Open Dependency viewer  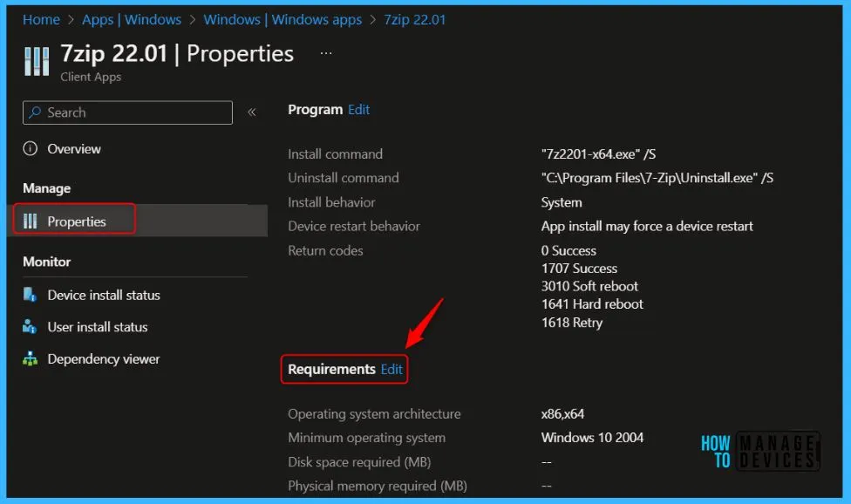point(104,359)
